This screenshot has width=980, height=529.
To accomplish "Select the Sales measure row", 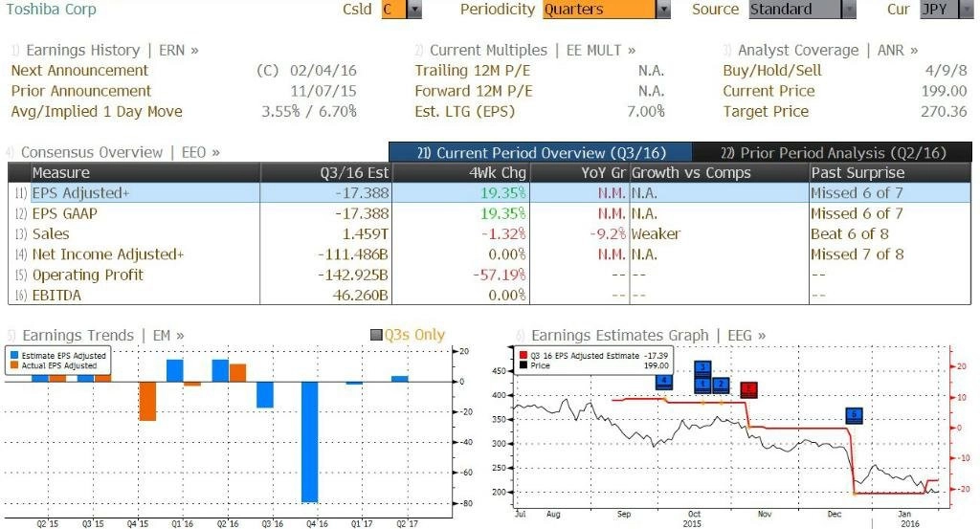I will coord(489,234).
